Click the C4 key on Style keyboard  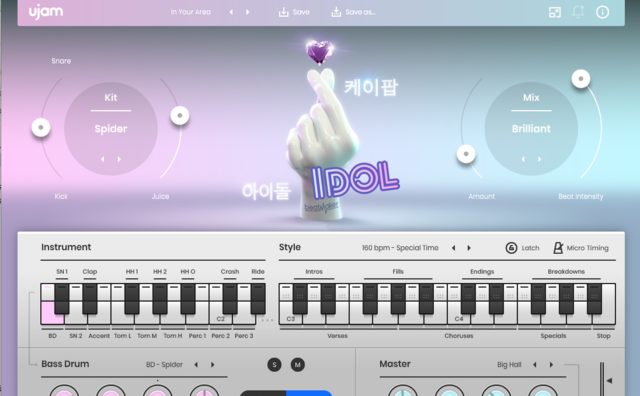(459, 319)
